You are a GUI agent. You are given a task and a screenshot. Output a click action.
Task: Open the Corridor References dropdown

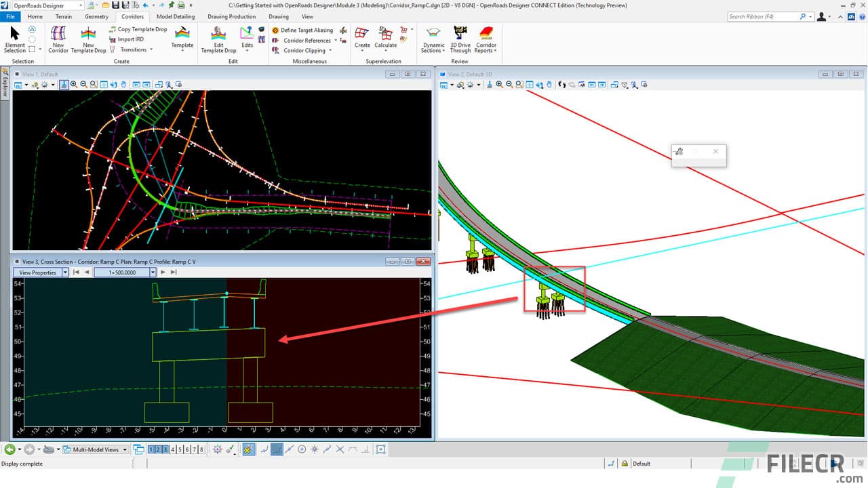pyautogui.click(x=334, y=40)
